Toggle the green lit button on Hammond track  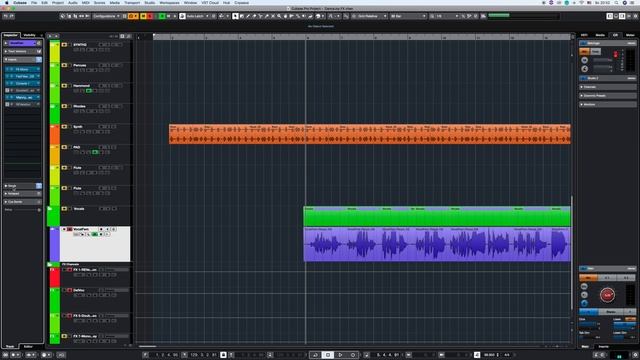click(x=89, y=91)
